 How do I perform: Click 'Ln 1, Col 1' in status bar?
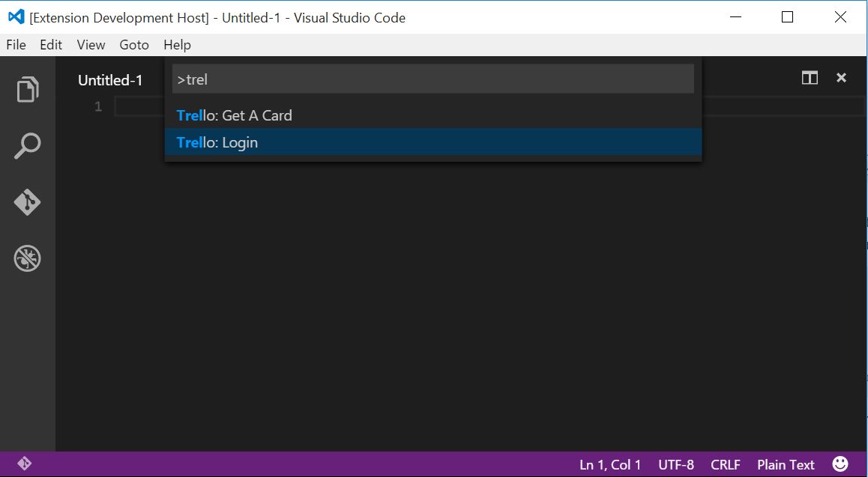[x=610, y=465]
